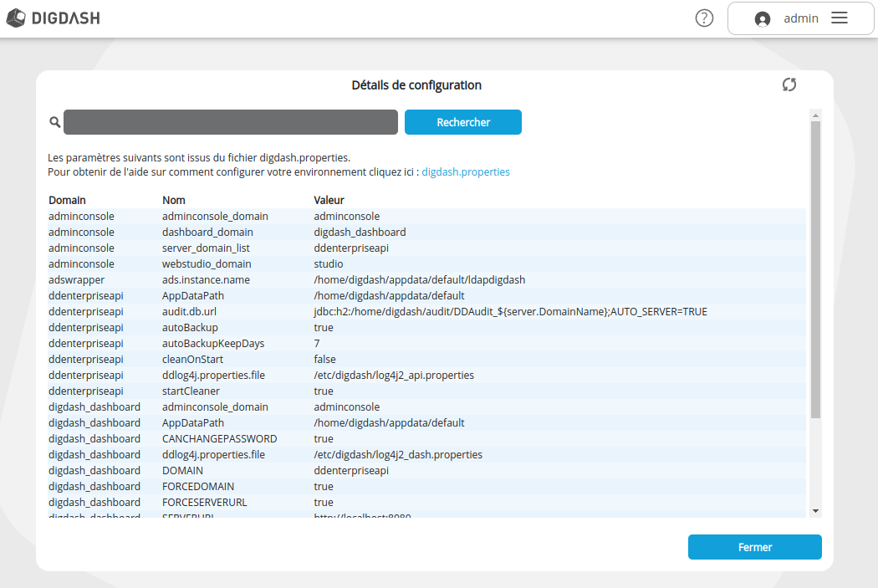
Task: Click the adswrapper domain cell
Action: (77, 280)
